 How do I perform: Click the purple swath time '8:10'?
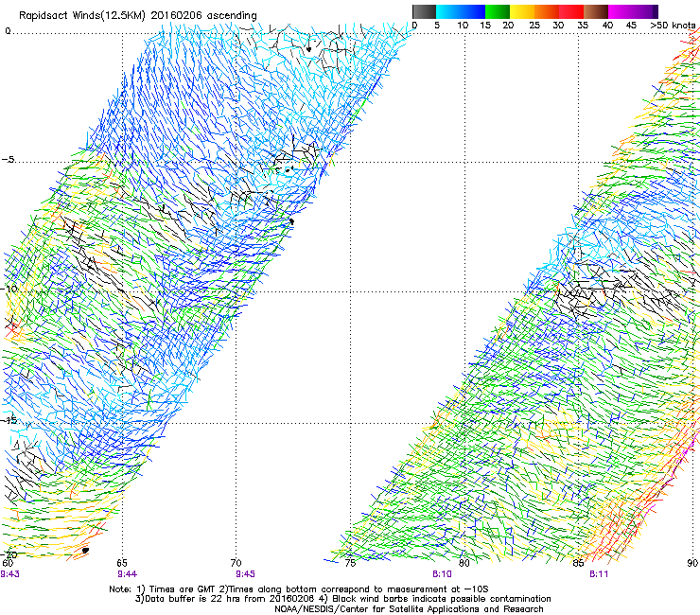coord(442,574)
